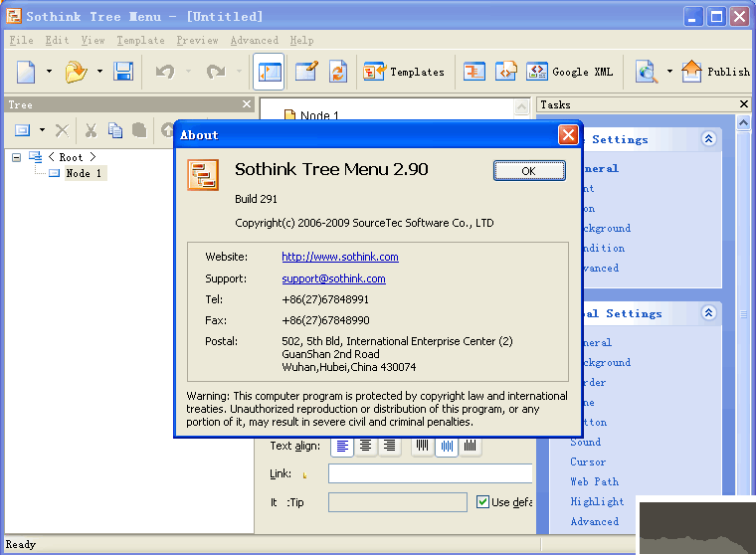Viewport: 756px width, 555px height.
Task: Open the Advanced menu
Action: click(x=254, y=41)
